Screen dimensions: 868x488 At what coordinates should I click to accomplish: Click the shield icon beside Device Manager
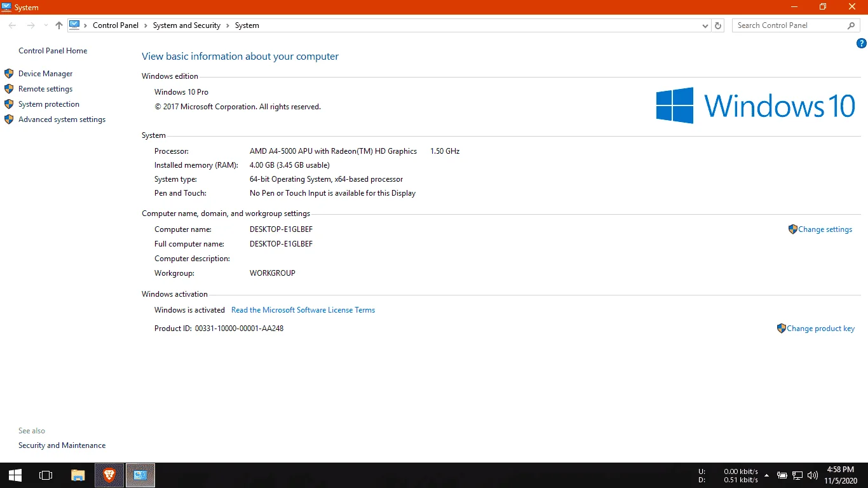pyautogui.click(x=9, y=74)
